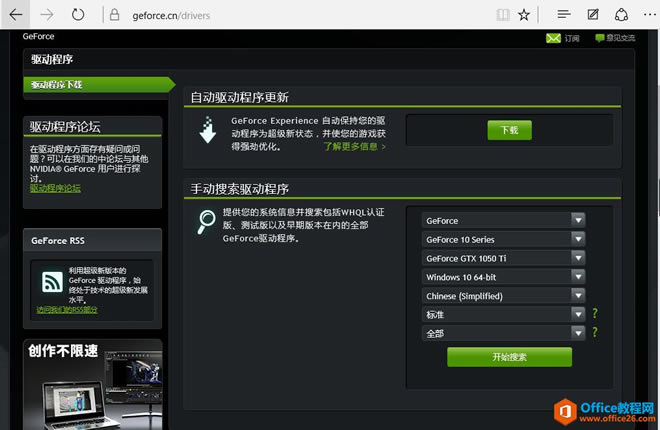
Task: Click the RSS feed icon
Action: pyautogui.click(x=52, y=282)
